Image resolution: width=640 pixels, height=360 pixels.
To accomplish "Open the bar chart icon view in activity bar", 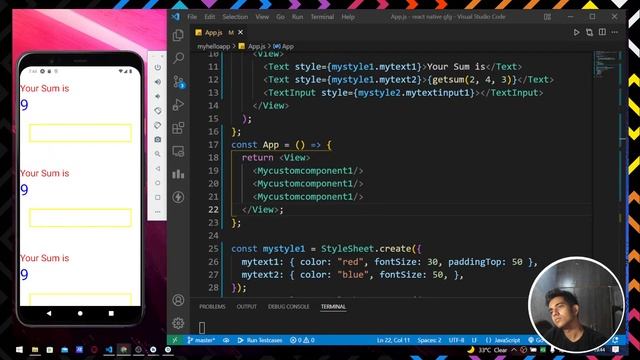I will click(x=178, y=174).
